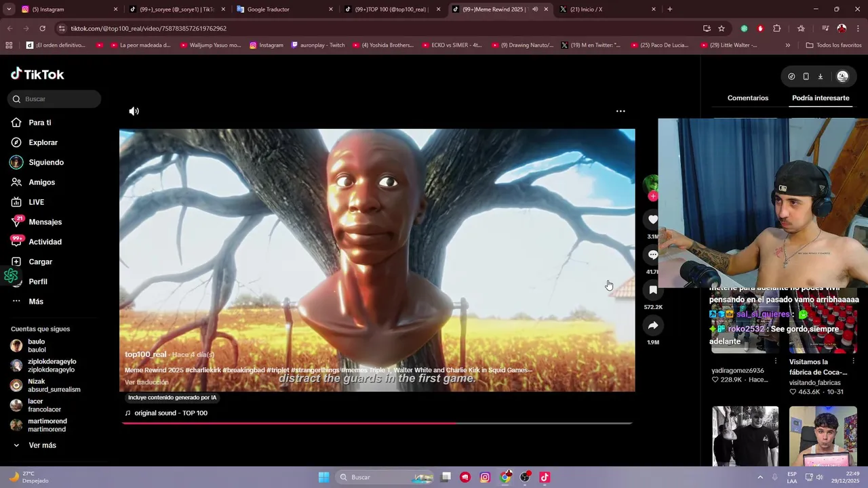The height and width of the screenshot is (488, 868).
Task: Switch to Instagram browser tab
Action: point(68,9)
